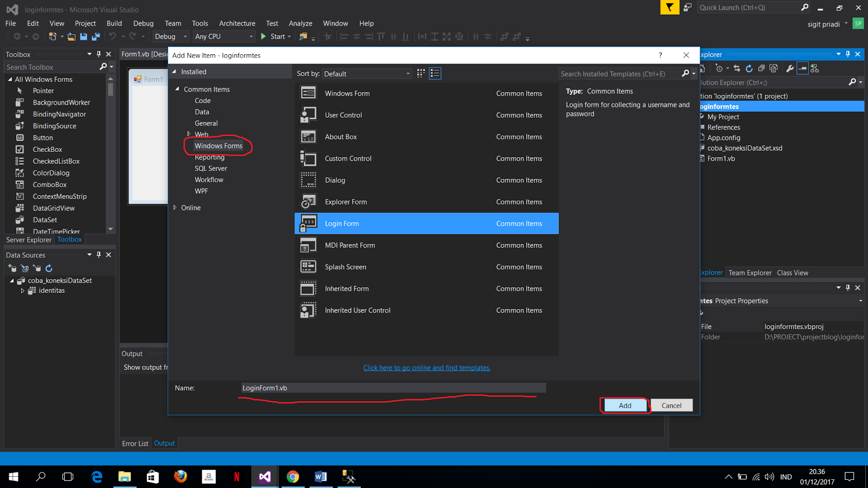This screenshot has height=488, width=868.
Task: Select the Add New Data Source icon
Action: point(12,268)
